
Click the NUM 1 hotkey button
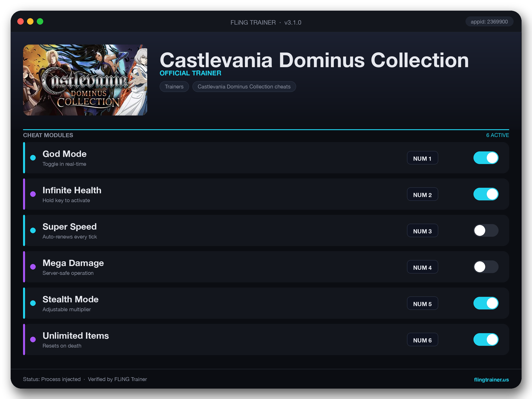(x=422, y=158)
